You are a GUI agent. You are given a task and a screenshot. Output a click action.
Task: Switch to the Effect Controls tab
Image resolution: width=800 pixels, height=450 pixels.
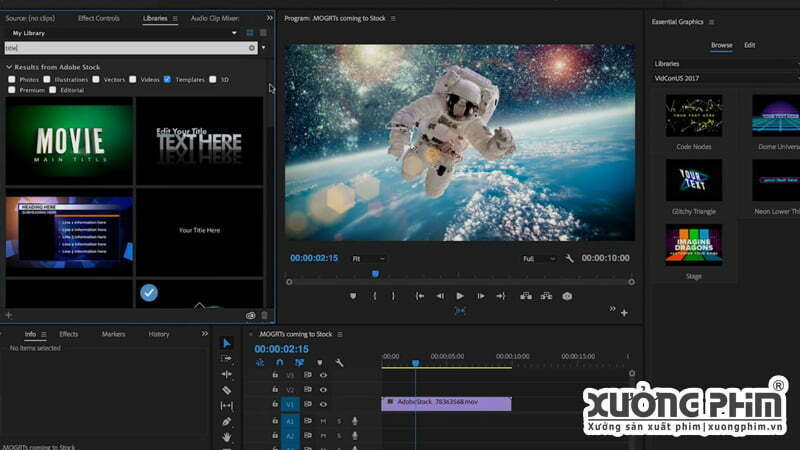(x=99, y=18)
